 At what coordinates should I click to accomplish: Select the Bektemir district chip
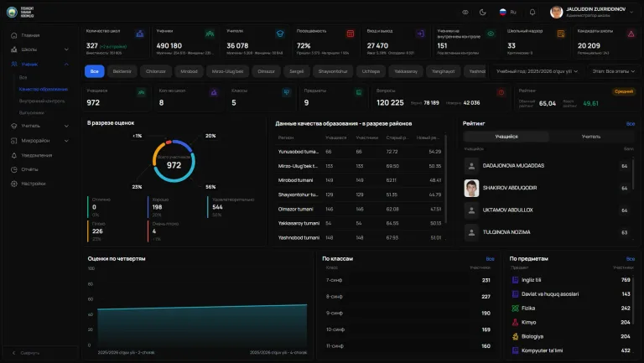point(122,71)
